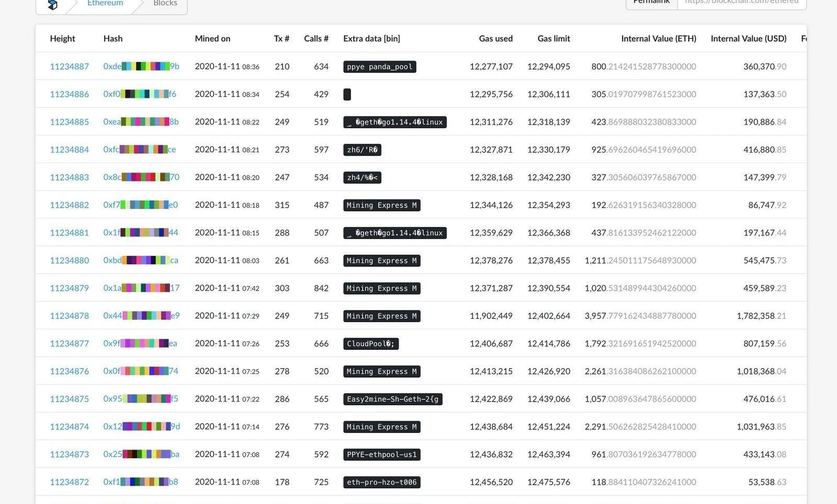The image size is (837, 504).
Task: Open block height 11234872
Action: 69,482
